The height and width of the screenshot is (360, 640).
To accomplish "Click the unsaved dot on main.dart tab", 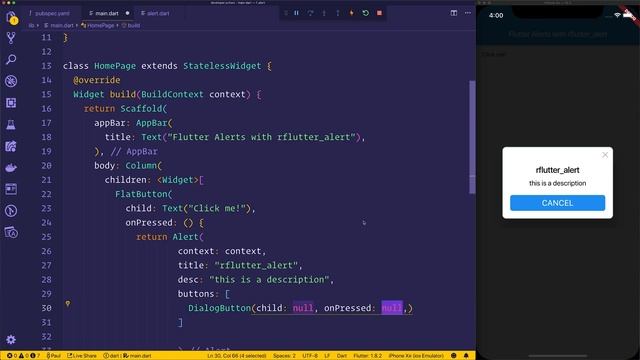I will [x=127, y=13].
